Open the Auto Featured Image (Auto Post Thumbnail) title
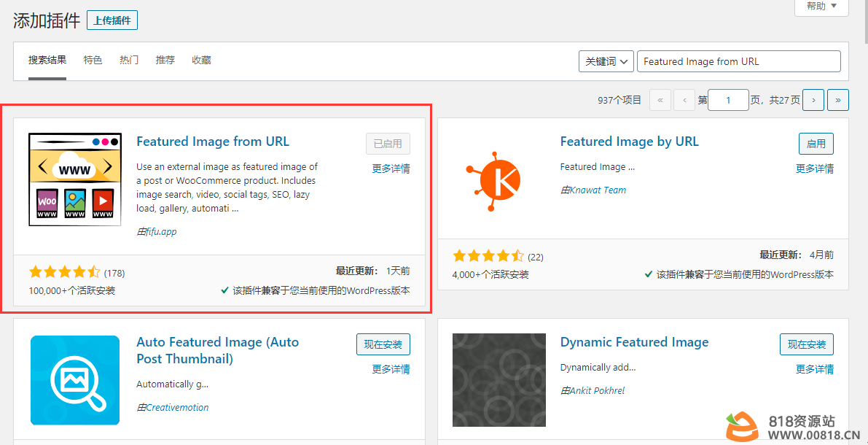Screen dimensions: 868x445 (218, 350)
